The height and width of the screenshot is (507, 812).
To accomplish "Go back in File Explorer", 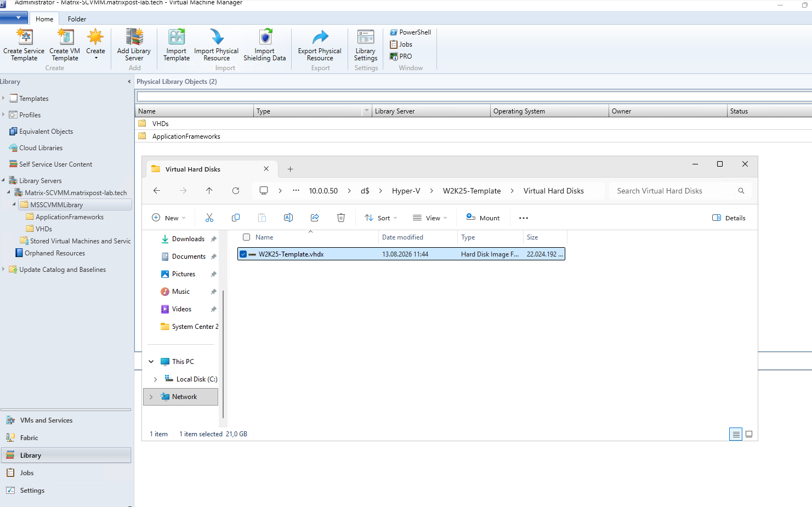I will pyautogui.click(x=157, y=191).
